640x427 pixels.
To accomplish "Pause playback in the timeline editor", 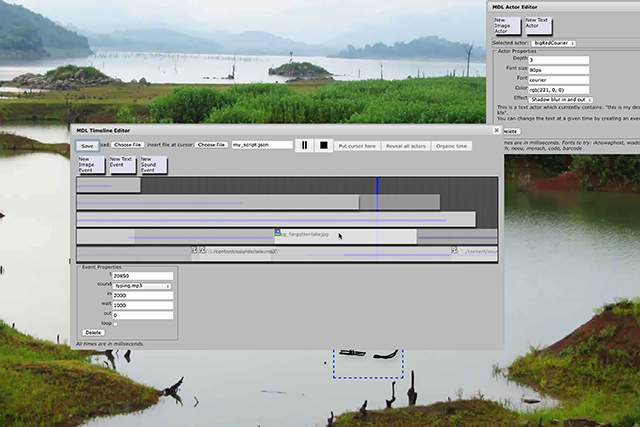I will (305, 145).
